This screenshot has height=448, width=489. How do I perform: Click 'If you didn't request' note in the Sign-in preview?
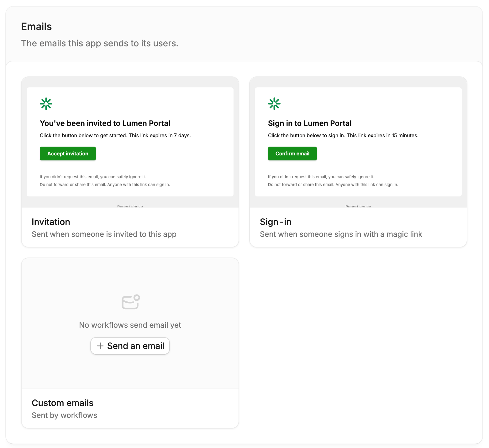pyautogui.click(x=321, y=177)
